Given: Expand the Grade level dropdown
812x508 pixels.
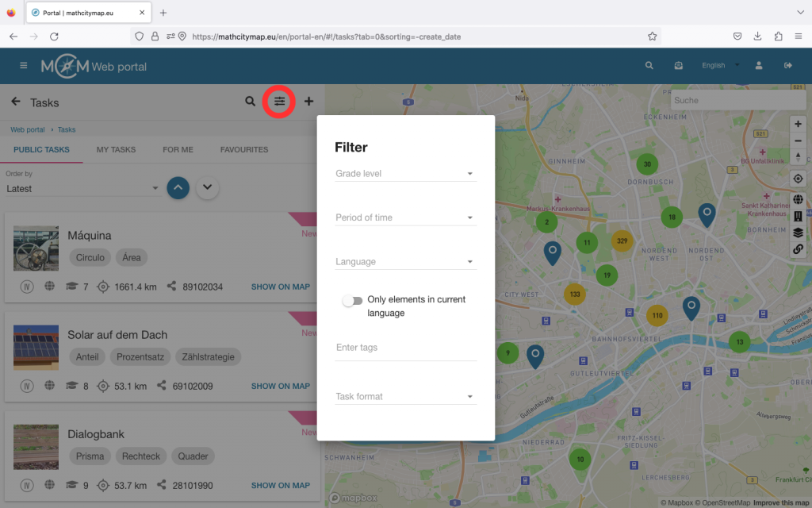Looking at the screenshot, I should click(405, 174).
